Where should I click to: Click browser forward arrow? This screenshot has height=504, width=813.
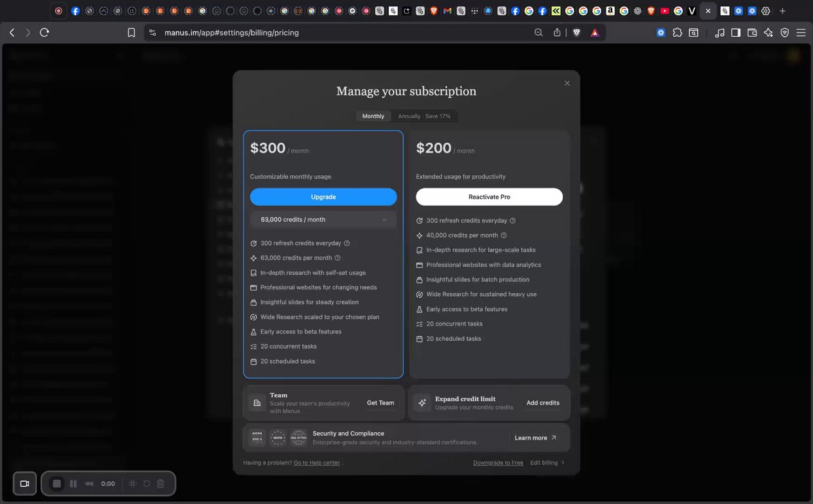(28, 32)
